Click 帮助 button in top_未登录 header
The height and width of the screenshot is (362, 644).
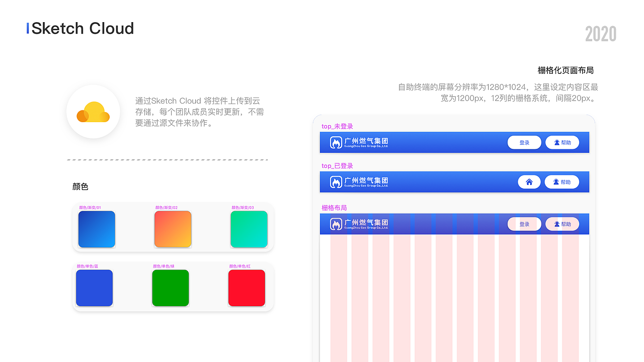tap(562, 142)
